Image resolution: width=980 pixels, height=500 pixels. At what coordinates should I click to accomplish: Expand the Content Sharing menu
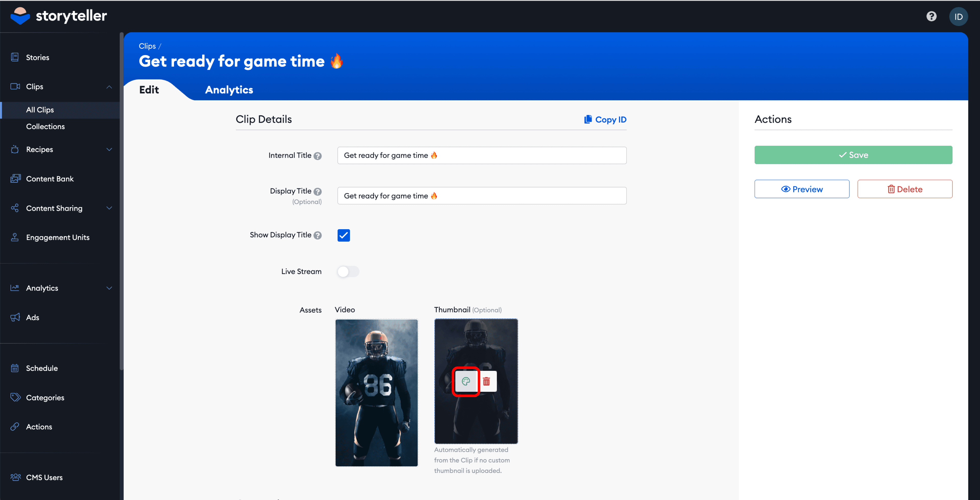(109, 208)
